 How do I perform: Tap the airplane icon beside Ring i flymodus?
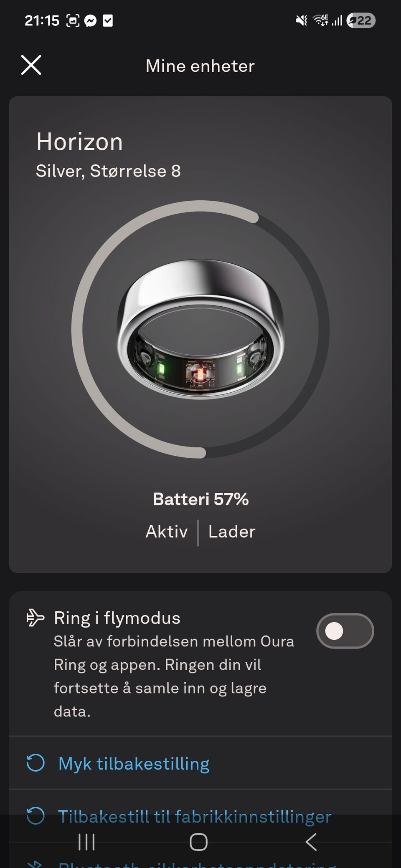35,618
